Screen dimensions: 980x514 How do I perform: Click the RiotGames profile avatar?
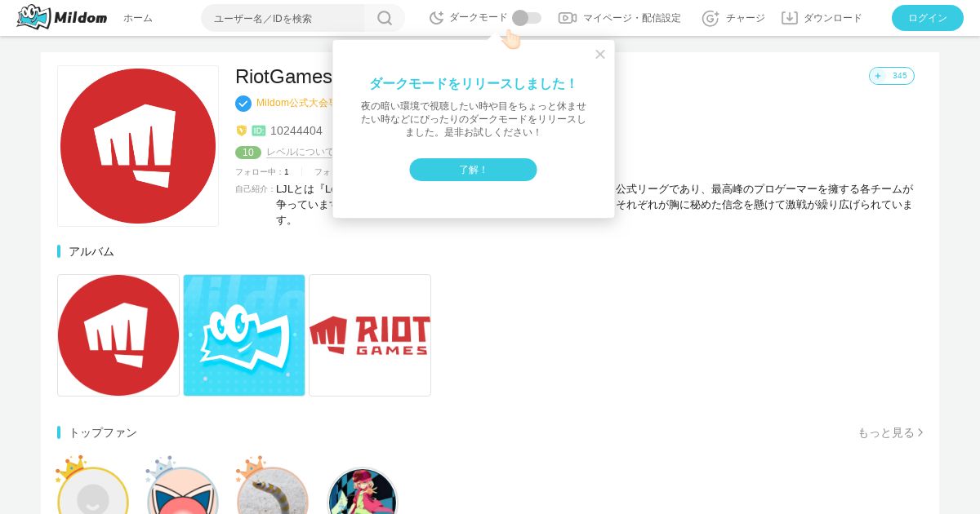click(138, 146)
